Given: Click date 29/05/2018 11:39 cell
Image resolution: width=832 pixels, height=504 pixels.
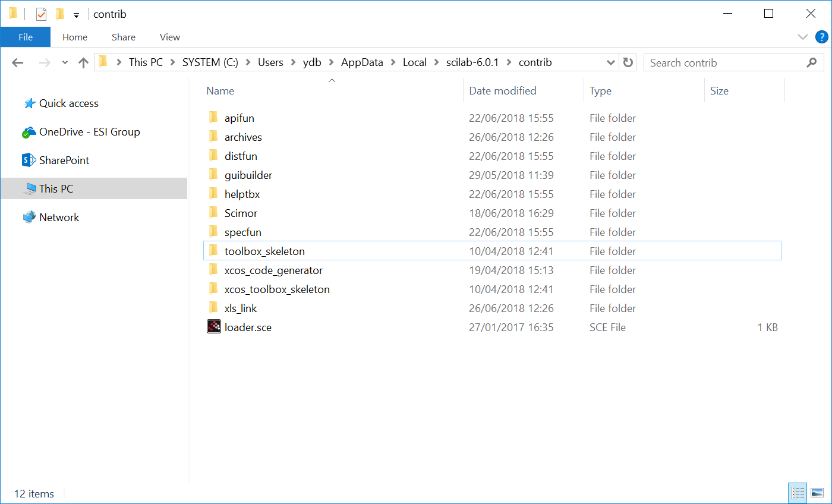Looking at the screenshot, I should 512,175.
